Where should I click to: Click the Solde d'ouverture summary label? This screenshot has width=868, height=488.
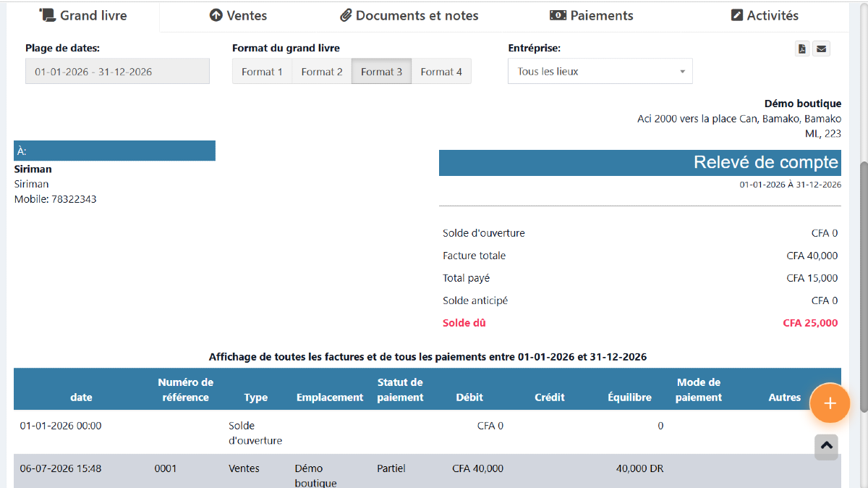484,233
